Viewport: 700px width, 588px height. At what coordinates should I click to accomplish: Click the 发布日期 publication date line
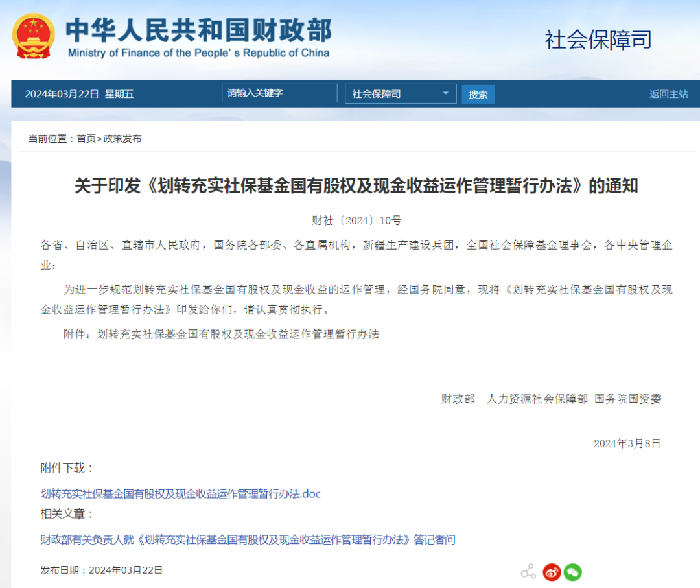[102, 570]
